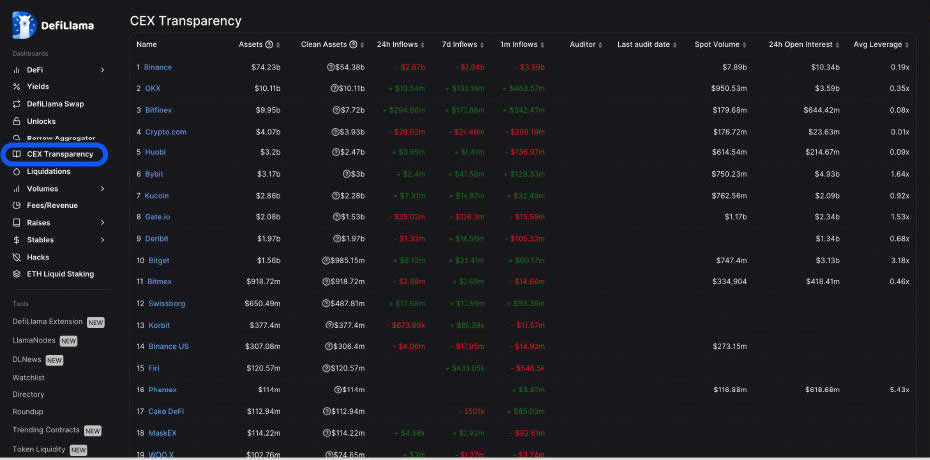This screenshot has height=460, width=930.
Task: Sort table by 24h Inflows column
Action: click(394, 45)
